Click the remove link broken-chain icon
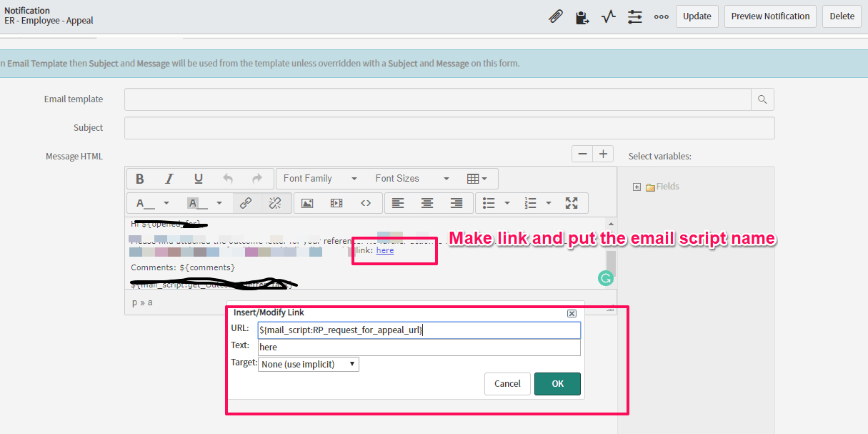The image size is (868, 434). (x=275, y=203)
